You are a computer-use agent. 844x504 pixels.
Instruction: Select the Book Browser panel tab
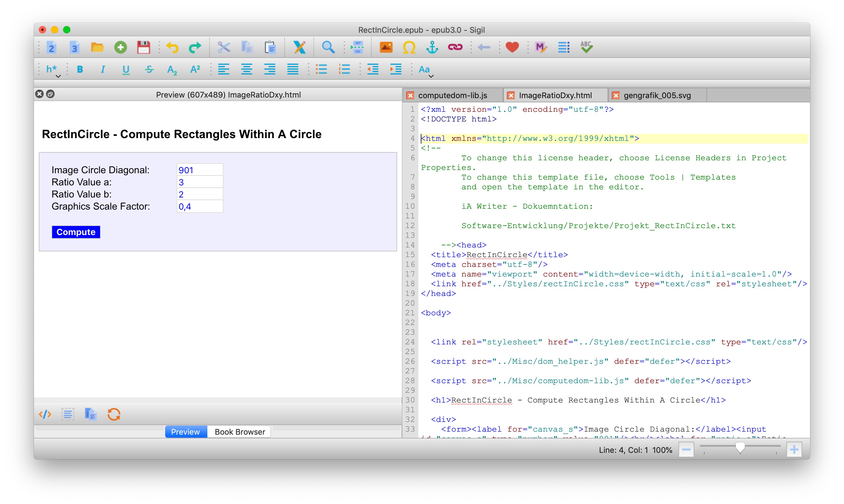239,432
